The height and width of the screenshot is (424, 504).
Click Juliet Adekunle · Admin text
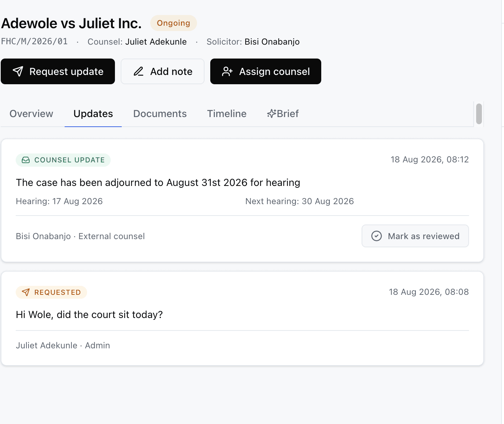pos(63,345)
